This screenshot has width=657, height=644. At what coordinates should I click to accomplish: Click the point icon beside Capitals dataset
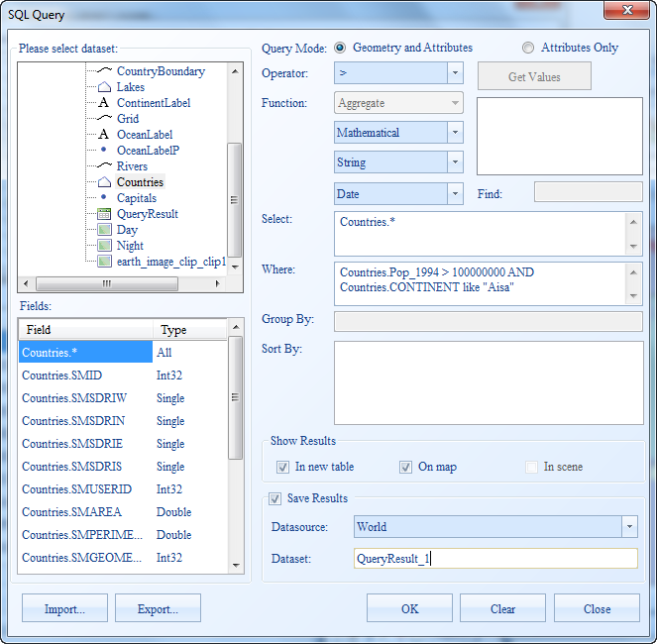tap(104, 198)
